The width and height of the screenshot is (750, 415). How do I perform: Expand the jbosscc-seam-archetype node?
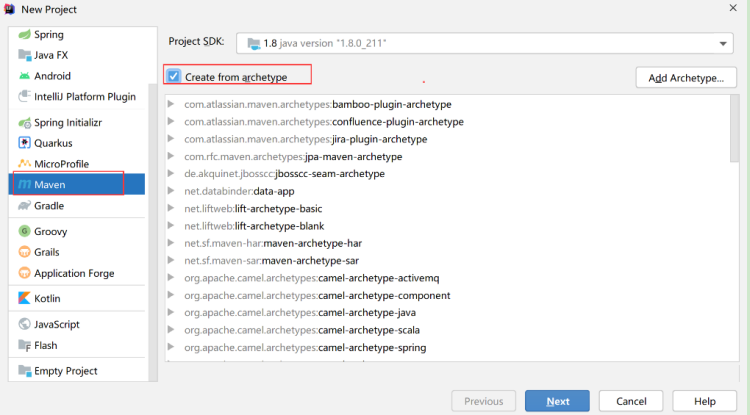click(171, 174)
